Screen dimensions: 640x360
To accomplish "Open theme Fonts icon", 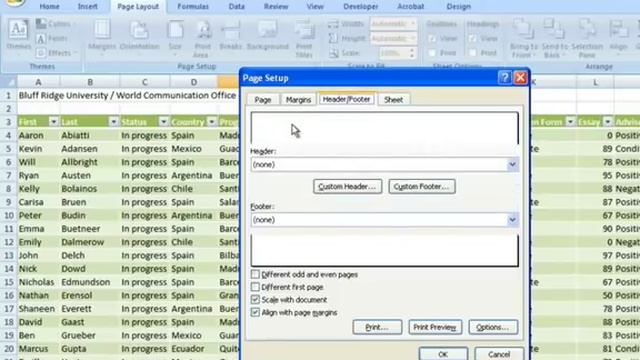I will pyautogui.click(x=41, y=38).
